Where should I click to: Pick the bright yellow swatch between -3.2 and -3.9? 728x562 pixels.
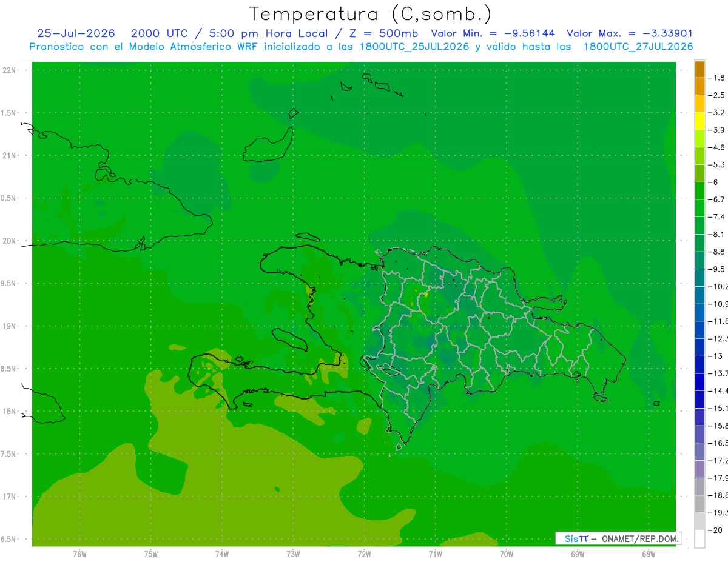[x=699, y=121]
